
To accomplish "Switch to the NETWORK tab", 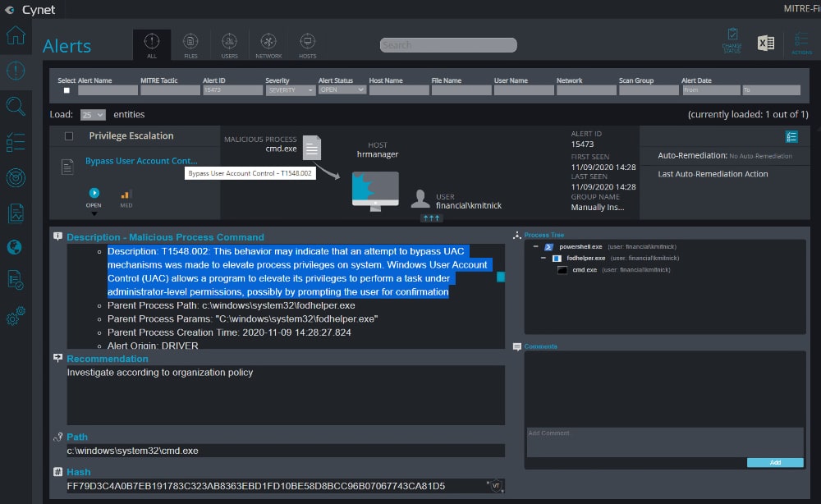I will [268, 45].
